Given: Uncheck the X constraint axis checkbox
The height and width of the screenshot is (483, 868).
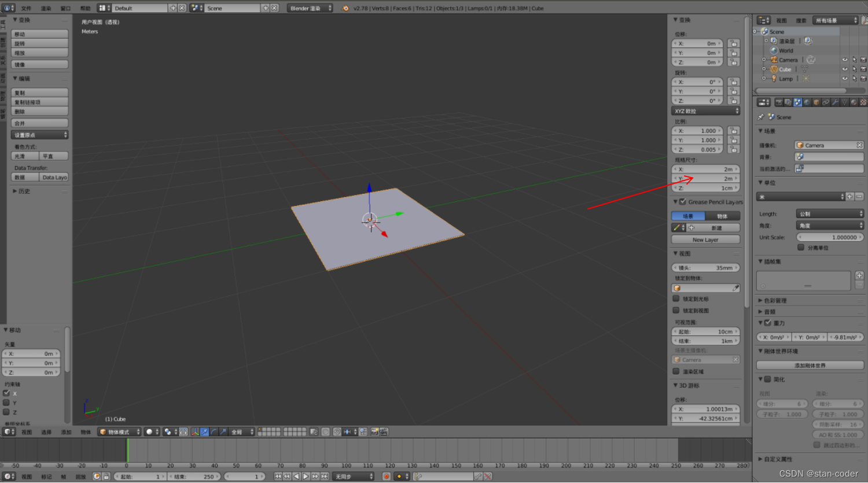Looking at the screenshot, I should [x=6, y=393].
